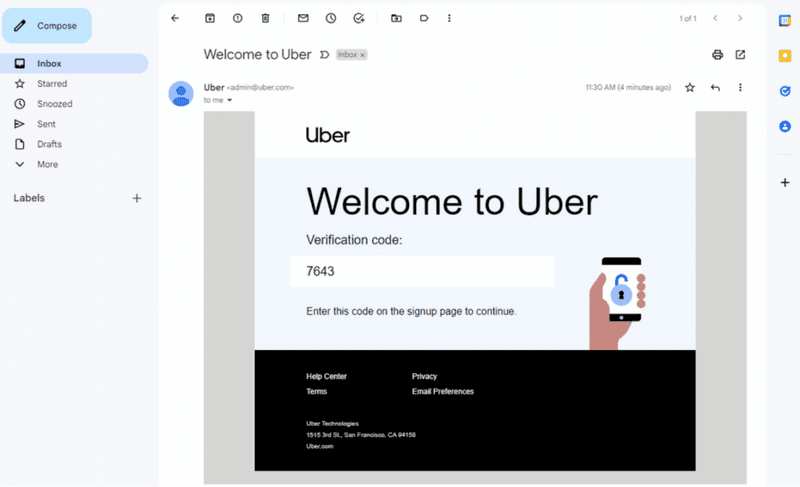
Task: Move email to another folder
Action: coord(396,18)
